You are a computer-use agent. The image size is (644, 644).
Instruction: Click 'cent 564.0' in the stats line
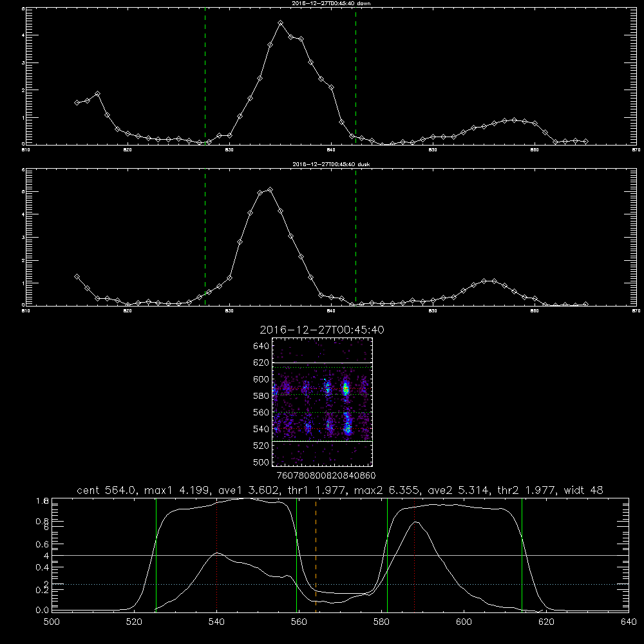point(106,490)
